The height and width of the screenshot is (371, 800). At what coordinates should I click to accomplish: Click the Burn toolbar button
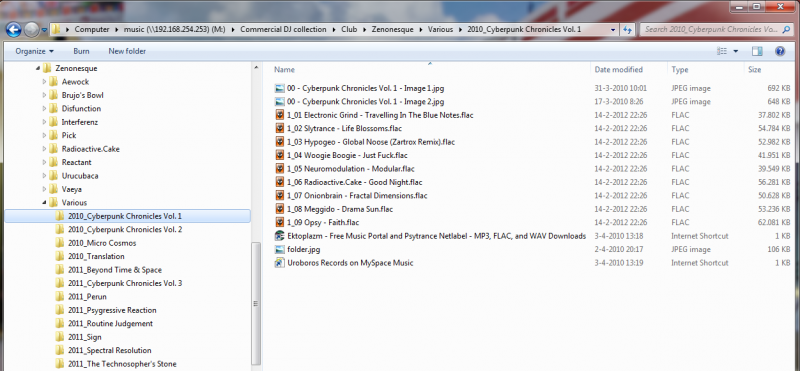[81, 51]
